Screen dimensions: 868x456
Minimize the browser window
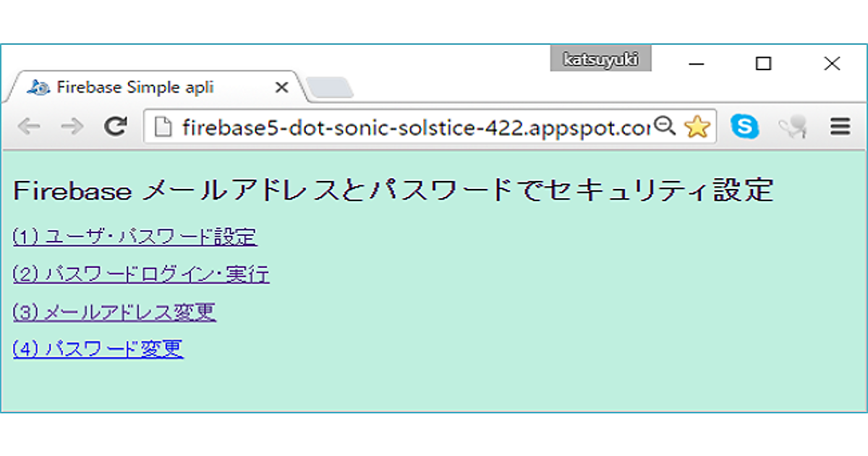(697, 64)
